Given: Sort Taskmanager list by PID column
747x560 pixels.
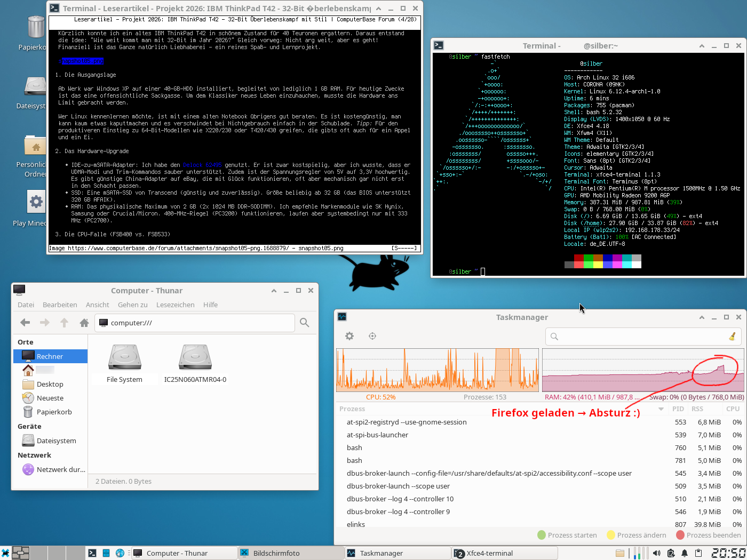Looking at the screenshot, I should point(678,409).
